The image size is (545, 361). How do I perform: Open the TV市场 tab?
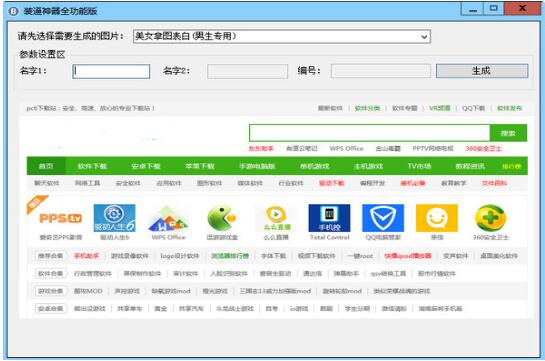point(420,166)
